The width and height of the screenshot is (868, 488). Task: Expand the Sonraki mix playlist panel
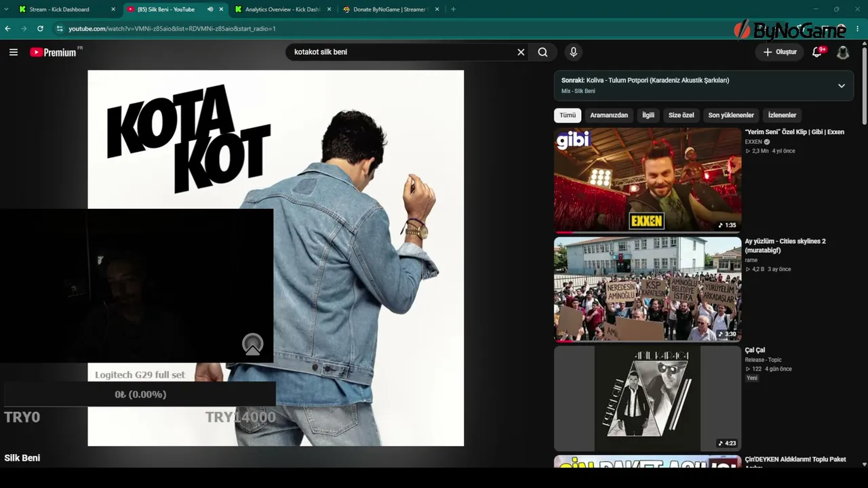point(842,86)
